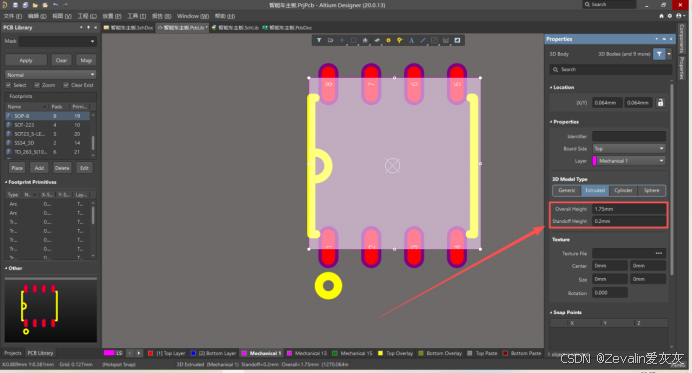Click the Add footprint button
This screenshot has height=373, width=692.
pyautogui.click(x=39, y=168)
